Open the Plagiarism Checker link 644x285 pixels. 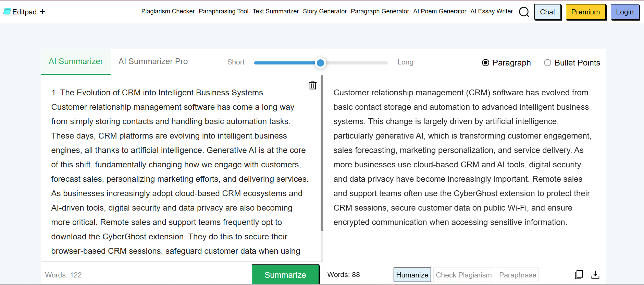168,11
